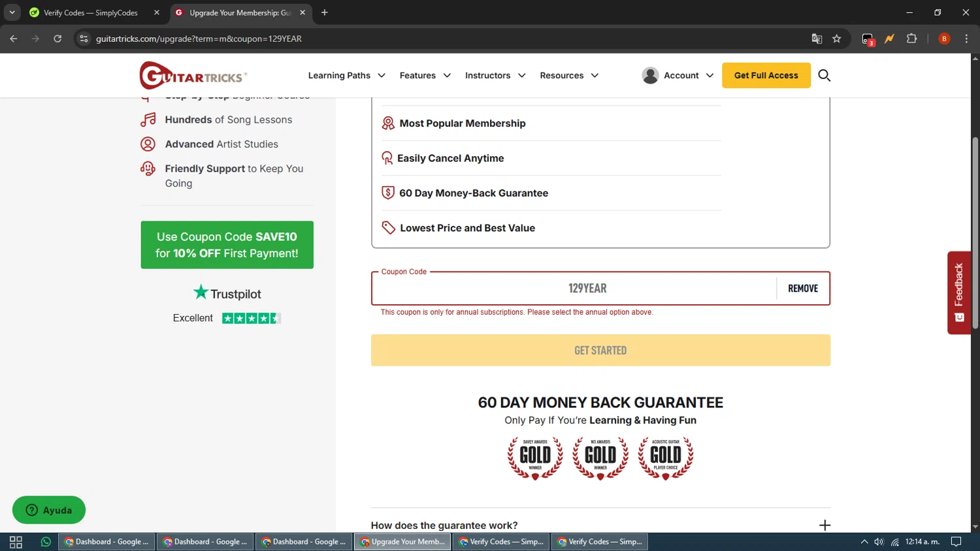The width and height of the screenshot is (980, 551).
Task: Click the translate page icon
Action: (817, 39)
